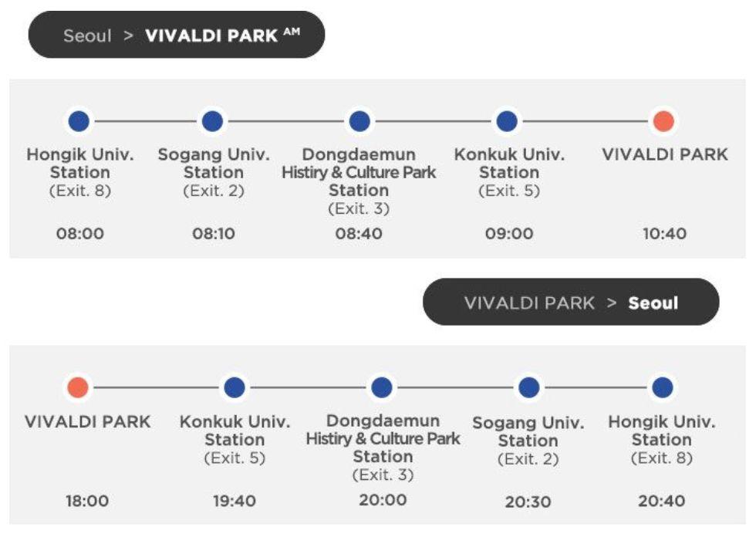This screenshot has width=756, height=534.
Task: Switch to the "VIVALDI PARK > Seoul" header
Action: click(571, 302)
